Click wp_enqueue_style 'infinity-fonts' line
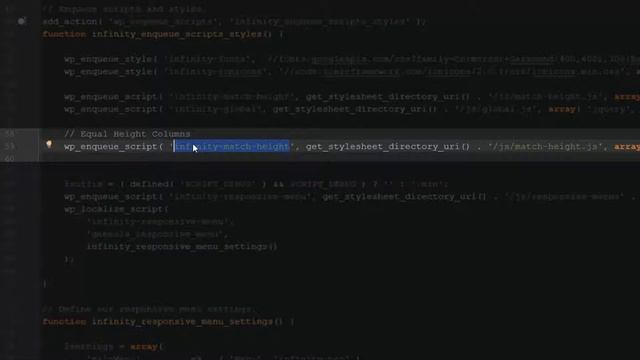640x360 pixels. pyautogui.click(x=352, y=59)
